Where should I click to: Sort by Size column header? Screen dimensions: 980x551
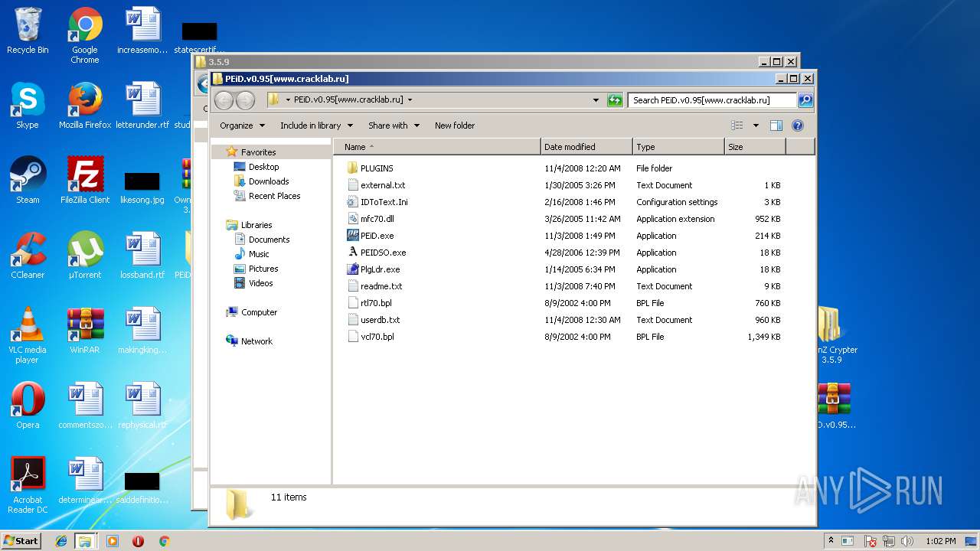(x=755, y=147)
